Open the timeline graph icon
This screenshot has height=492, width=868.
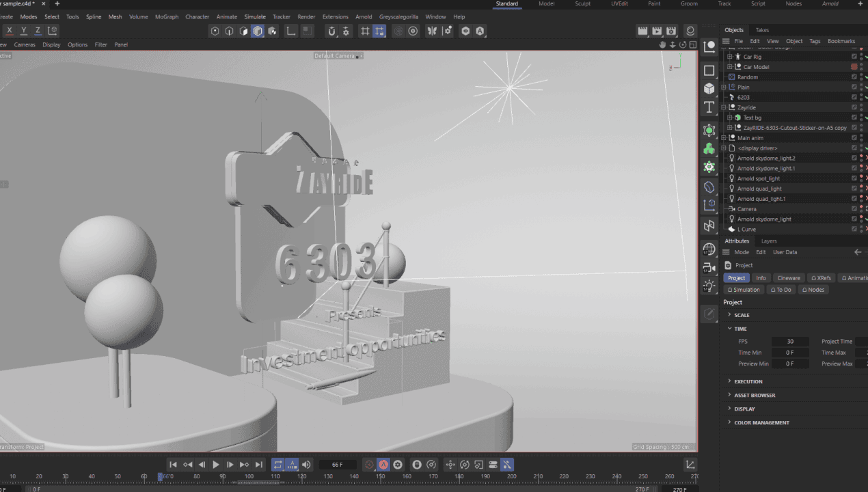(x=690, y=465)
